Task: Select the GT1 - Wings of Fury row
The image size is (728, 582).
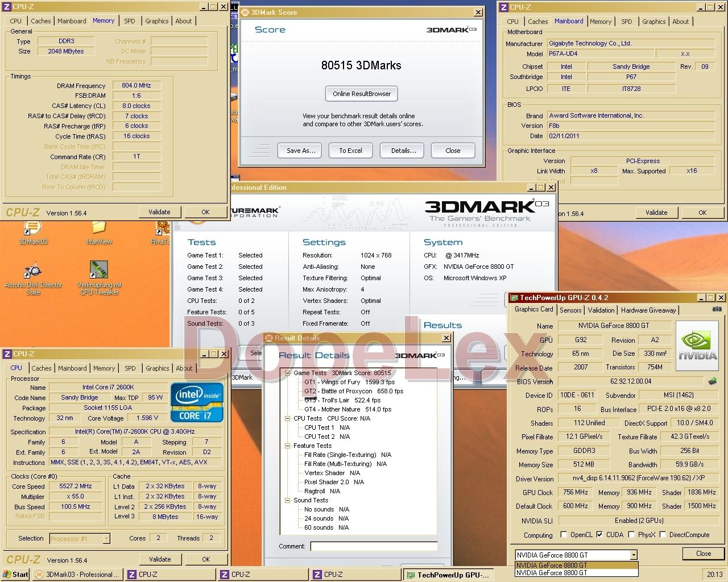Action: click(349, 382)
